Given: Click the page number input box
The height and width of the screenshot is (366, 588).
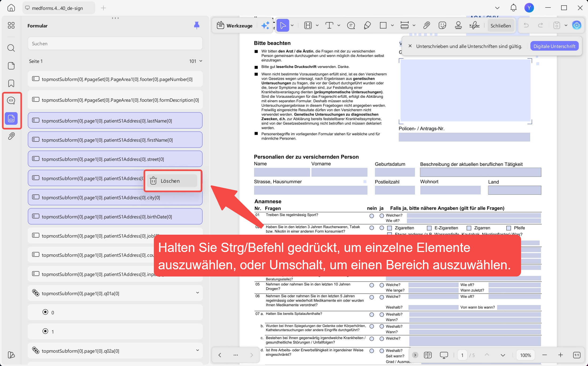Looking at the screenshot, I should (x=462, y=355).
